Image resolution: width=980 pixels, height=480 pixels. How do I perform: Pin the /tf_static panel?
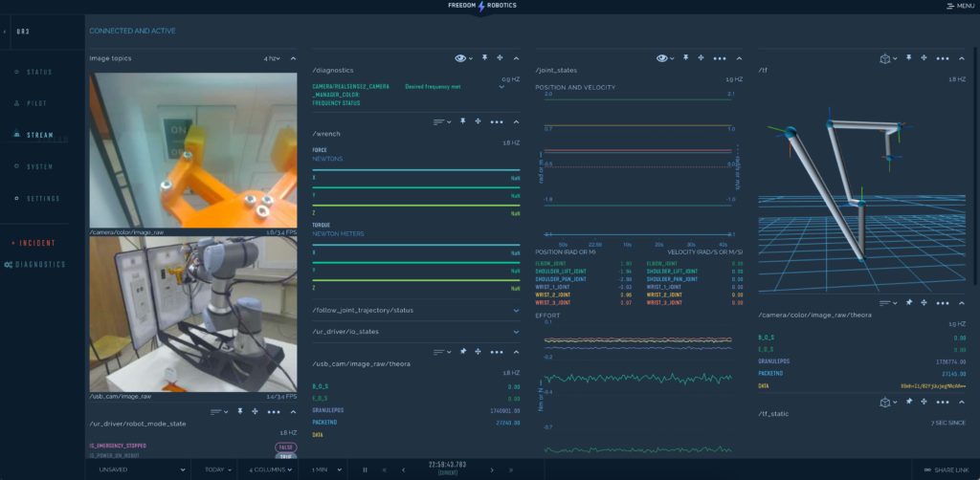tap(909, 402)
